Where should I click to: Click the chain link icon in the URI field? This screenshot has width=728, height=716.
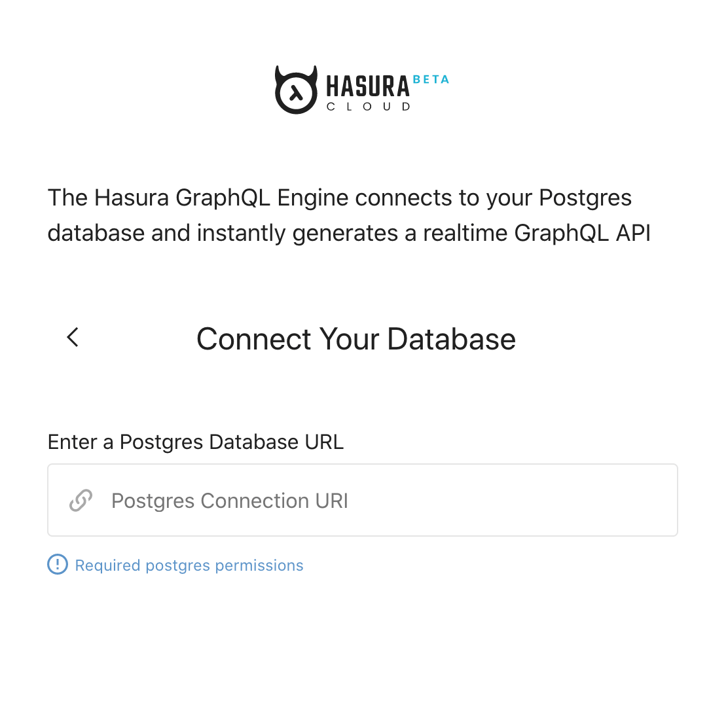(x=81, y=501)
